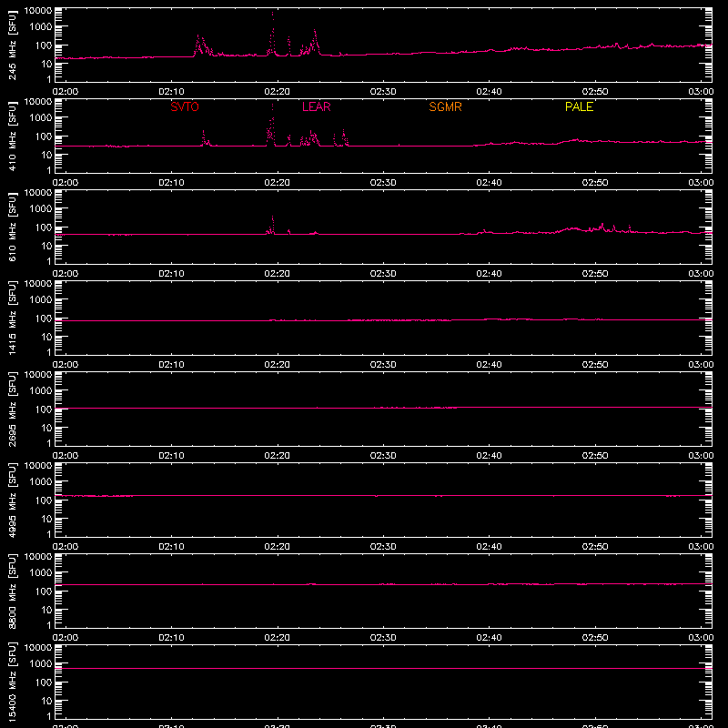Click 02:20 time label under 2695 MHz plot
Viewport: 728px width, 728px height.
click(x=278, y=456)
